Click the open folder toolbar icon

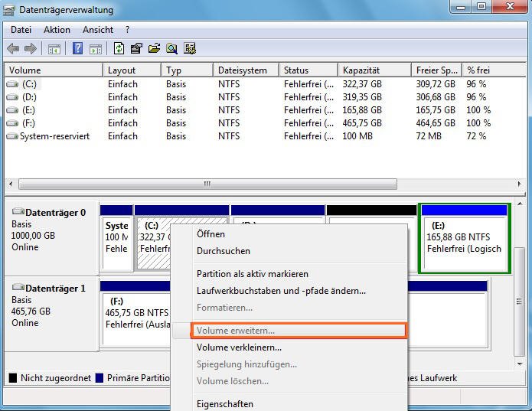(154, 48)
